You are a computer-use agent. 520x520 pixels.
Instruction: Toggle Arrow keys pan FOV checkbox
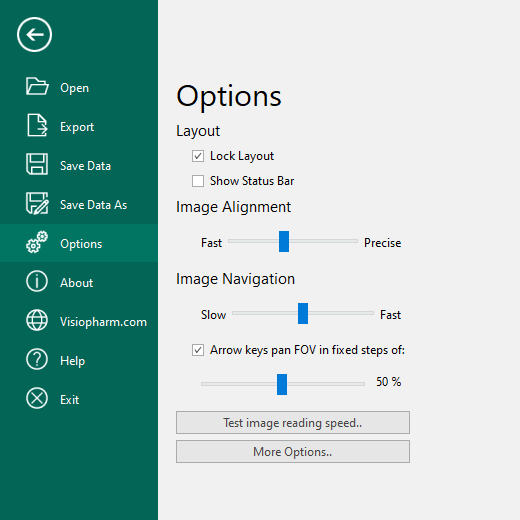coord(198,350)
